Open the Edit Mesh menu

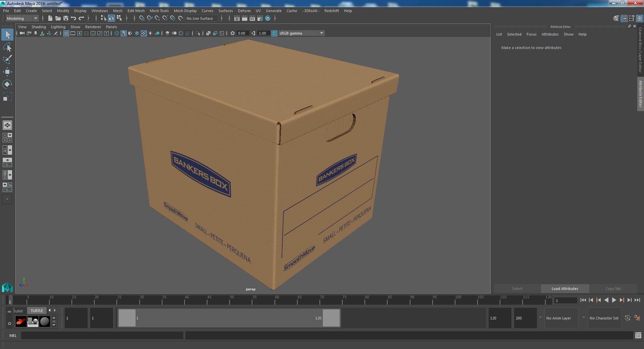(136, 11)
